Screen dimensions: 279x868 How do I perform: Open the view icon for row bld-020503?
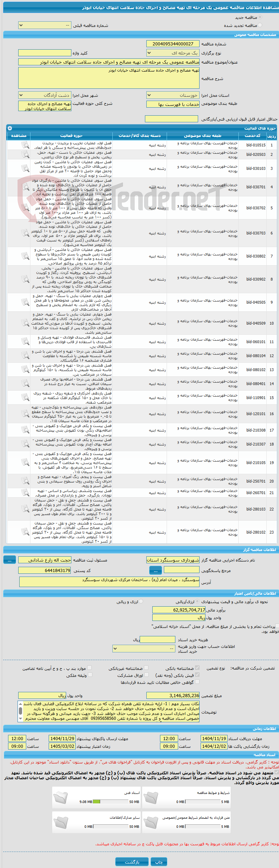pyautogui.click(x=25, y=154)
